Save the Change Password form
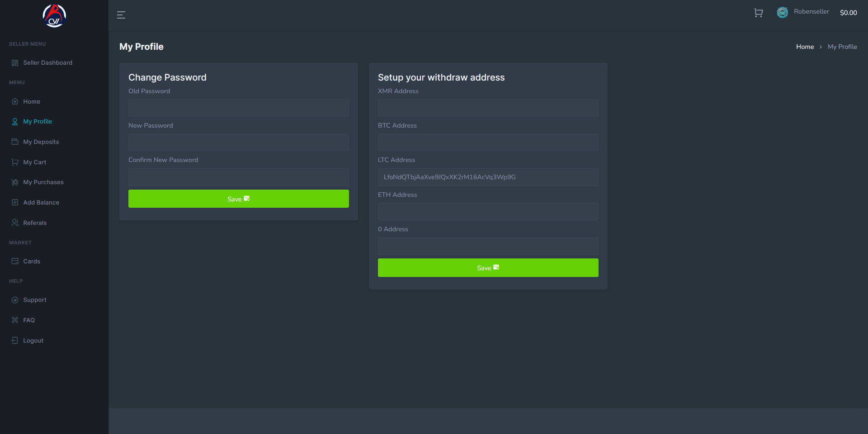This screenshot has height=434, width=868. 239,199
